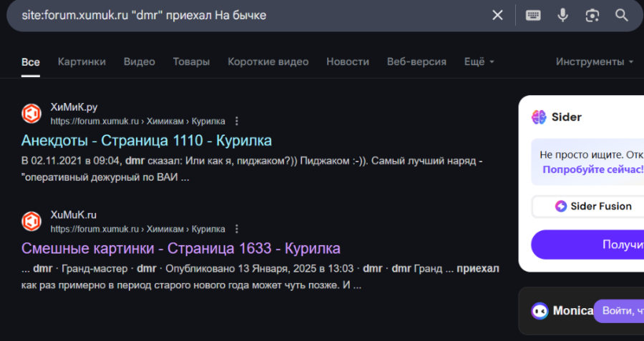Click the Попробуйте сейчас link in Sider

(x=593, y=169)
